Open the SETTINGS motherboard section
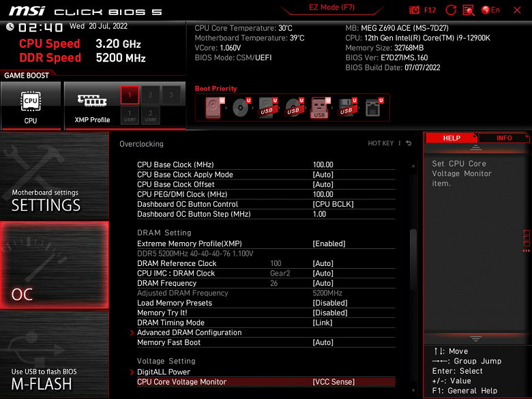 (55, 176)
